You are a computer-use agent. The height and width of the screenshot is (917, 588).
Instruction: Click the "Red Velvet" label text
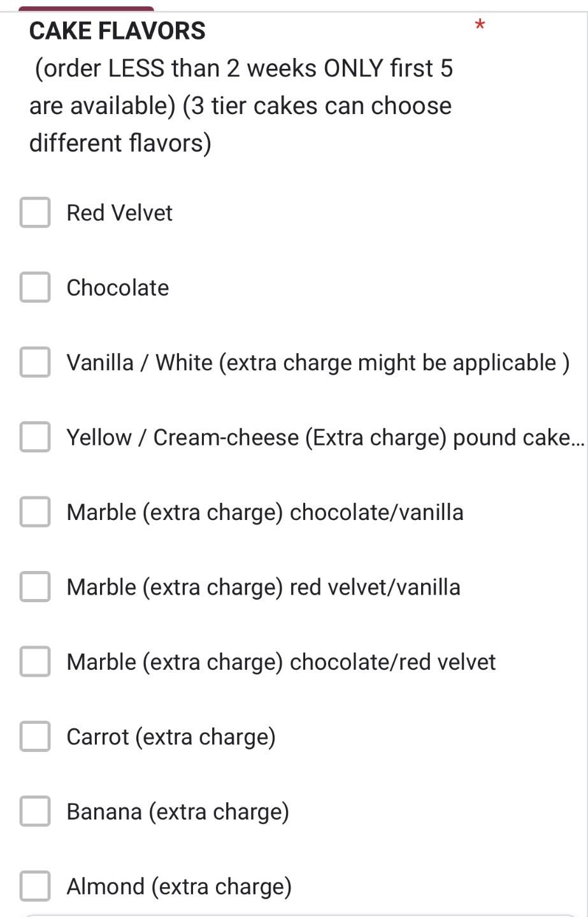pyautogui.click(x=119, y=213)
